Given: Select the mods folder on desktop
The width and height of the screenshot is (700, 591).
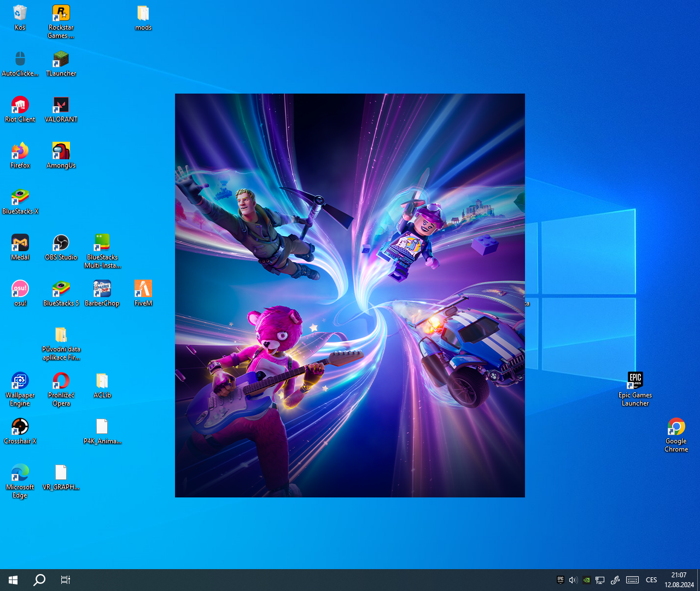Looking at the screenshot, I should click(143, 13).
